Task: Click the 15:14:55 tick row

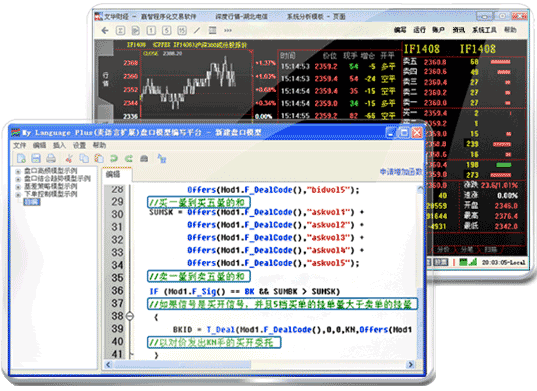Action: 337,116
